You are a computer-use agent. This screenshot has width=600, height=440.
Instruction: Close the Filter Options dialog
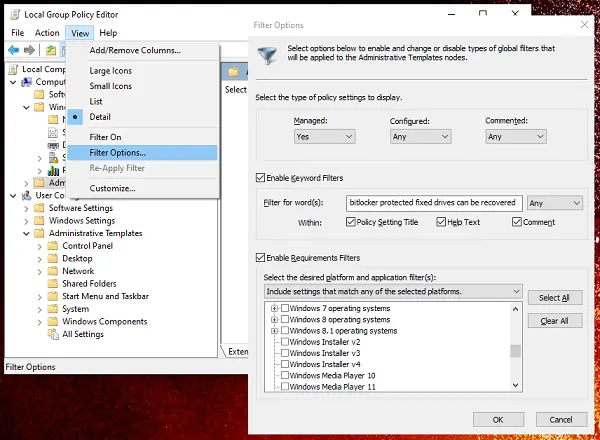pyautogui.click(x=584, y=25)
